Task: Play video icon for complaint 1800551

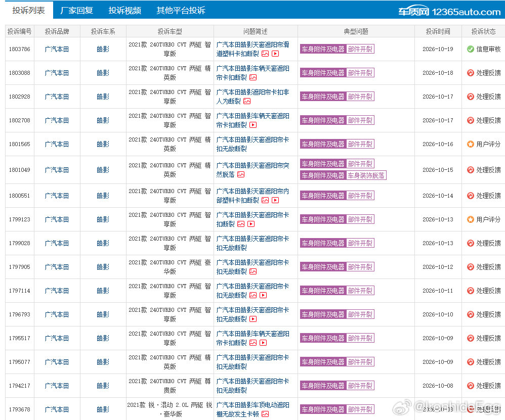Action: point(275,200)
